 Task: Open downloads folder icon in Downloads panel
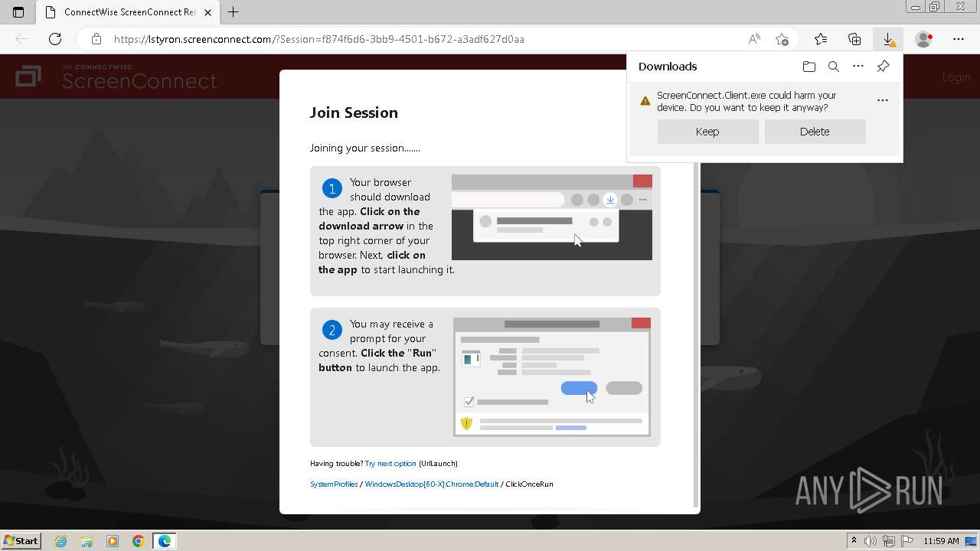809,67
